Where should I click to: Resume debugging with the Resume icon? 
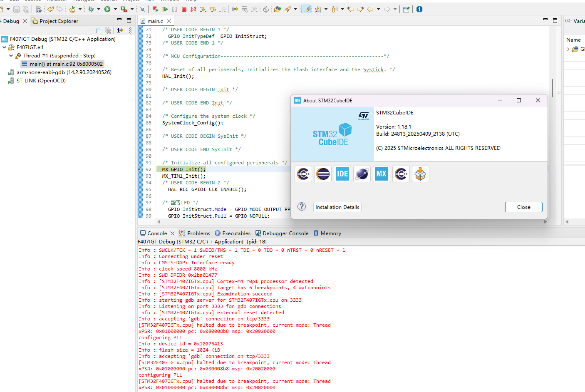(165, 9)
